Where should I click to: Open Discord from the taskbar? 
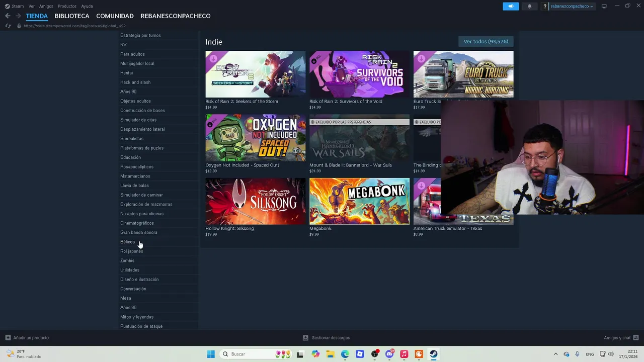(x=389, y=354)
